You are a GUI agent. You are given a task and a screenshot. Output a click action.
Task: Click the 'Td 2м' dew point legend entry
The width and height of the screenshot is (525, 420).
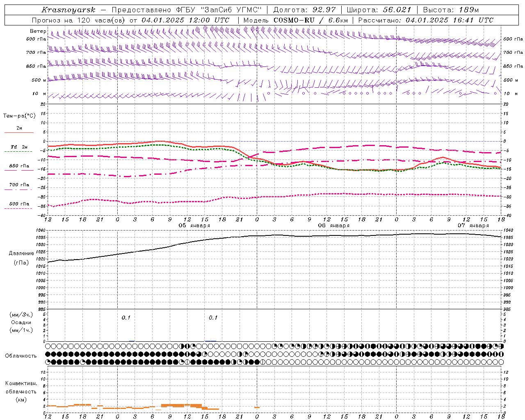[x=19, y=147]
